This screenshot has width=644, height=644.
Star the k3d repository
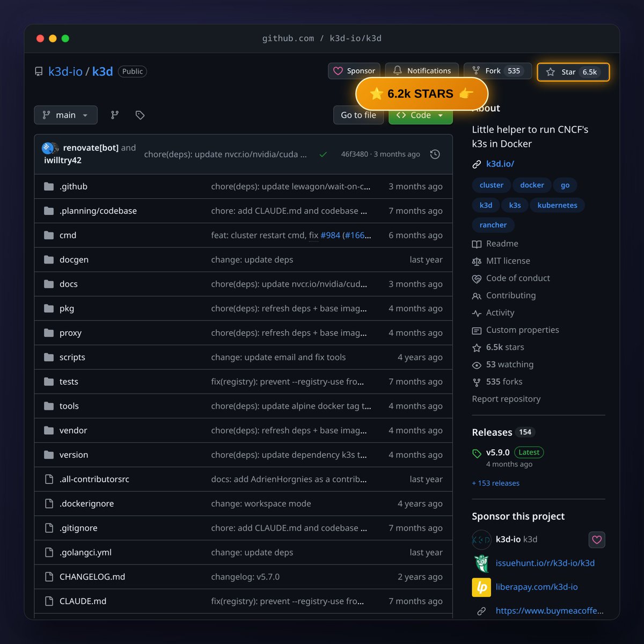(573, 72)
